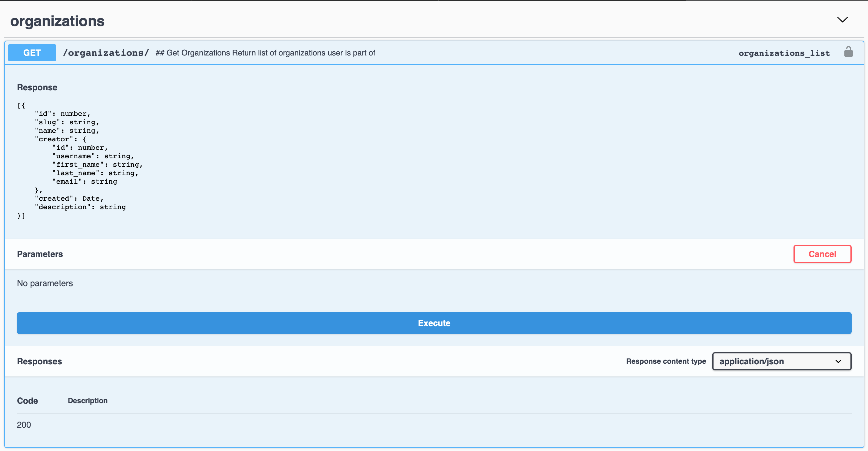Click the Description column header
Screen dimensions: 868x451
88,400
